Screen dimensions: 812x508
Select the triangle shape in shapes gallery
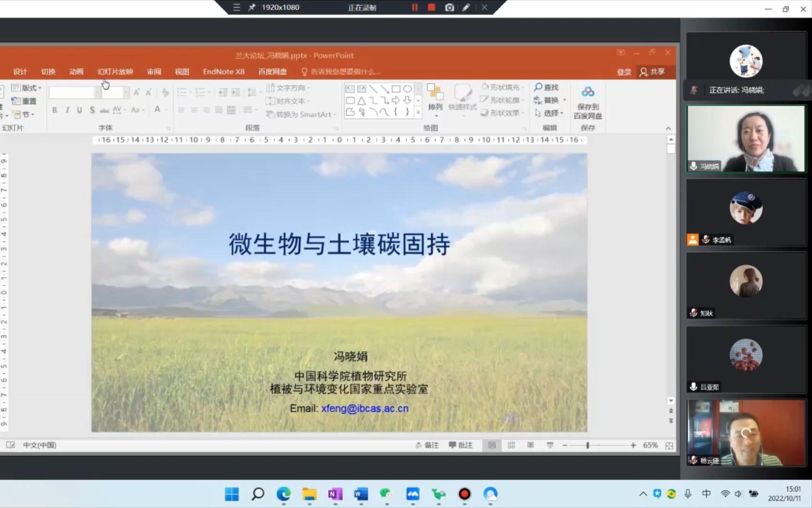pos(361,100)
